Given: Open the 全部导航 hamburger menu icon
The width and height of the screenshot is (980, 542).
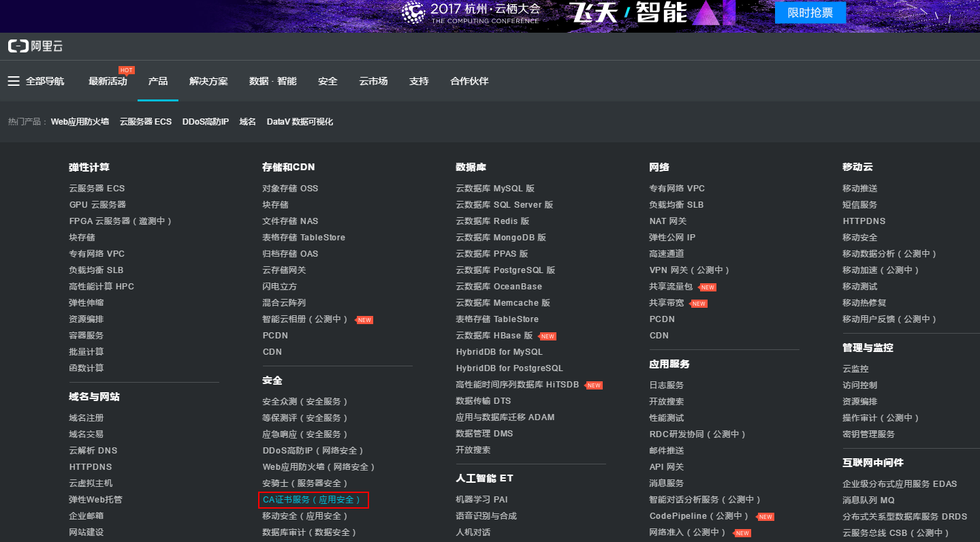Looking at the screenshot, I should [14, 81].
